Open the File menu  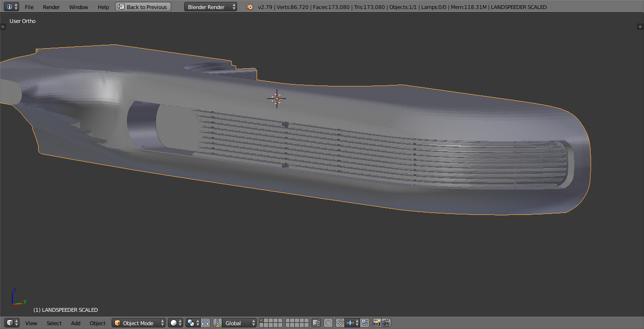[x=29, y=7]
